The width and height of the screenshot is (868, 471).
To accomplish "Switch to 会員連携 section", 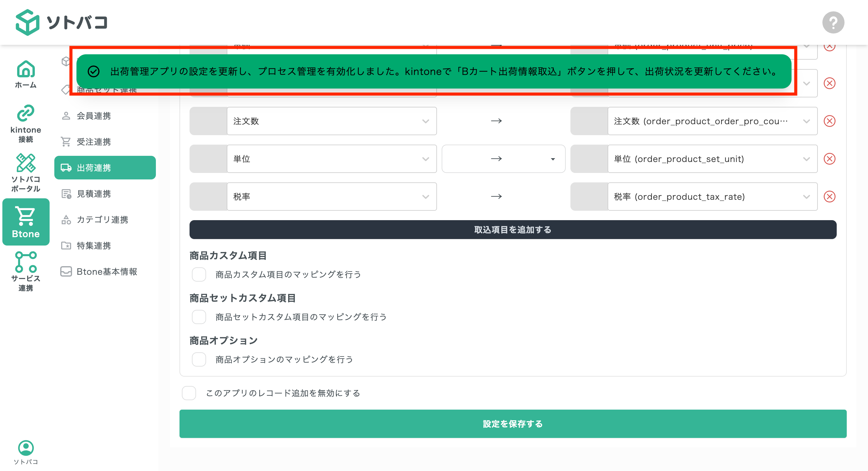I will tap(93, 116).
